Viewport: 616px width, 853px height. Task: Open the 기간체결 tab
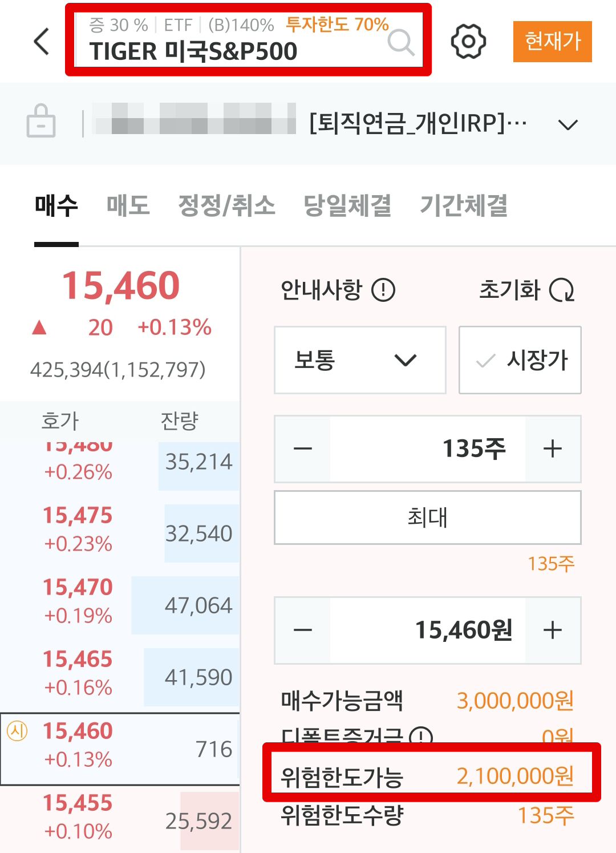464,205
